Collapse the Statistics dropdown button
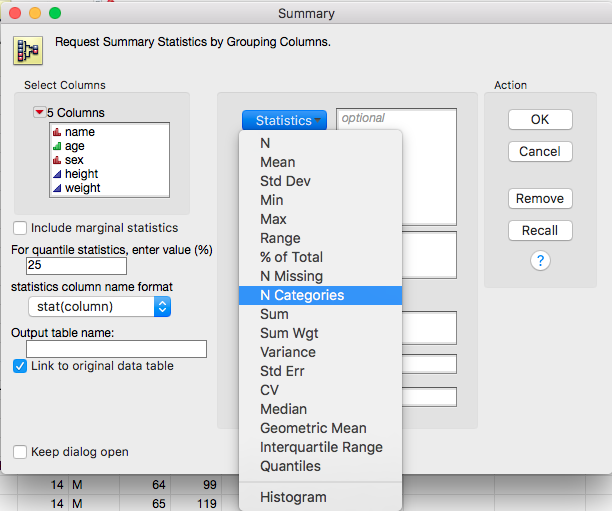Image resolution: width=612 pixels, height=511 pixels. coord(284,120)
